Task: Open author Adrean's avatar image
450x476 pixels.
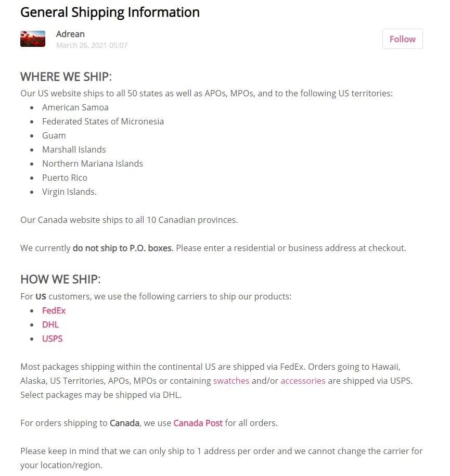Action: point(33,39)
